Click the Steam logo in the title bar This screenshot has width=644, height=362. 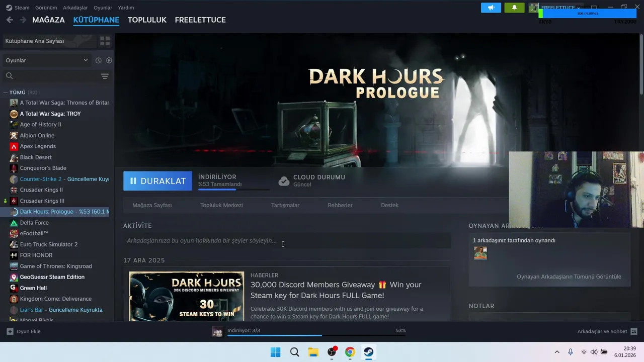coord(9,8)
